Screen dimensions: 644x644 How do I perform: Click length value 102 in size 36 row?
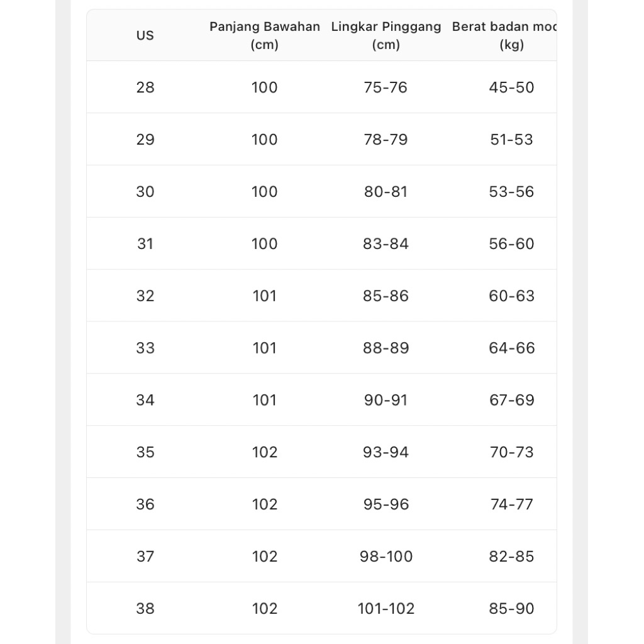pos(264,504)
